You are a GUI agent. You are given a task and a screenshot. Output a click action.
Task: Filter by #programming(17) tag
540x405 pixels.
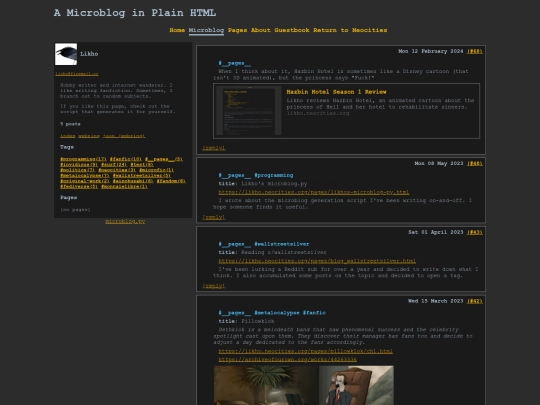point(83,159)
